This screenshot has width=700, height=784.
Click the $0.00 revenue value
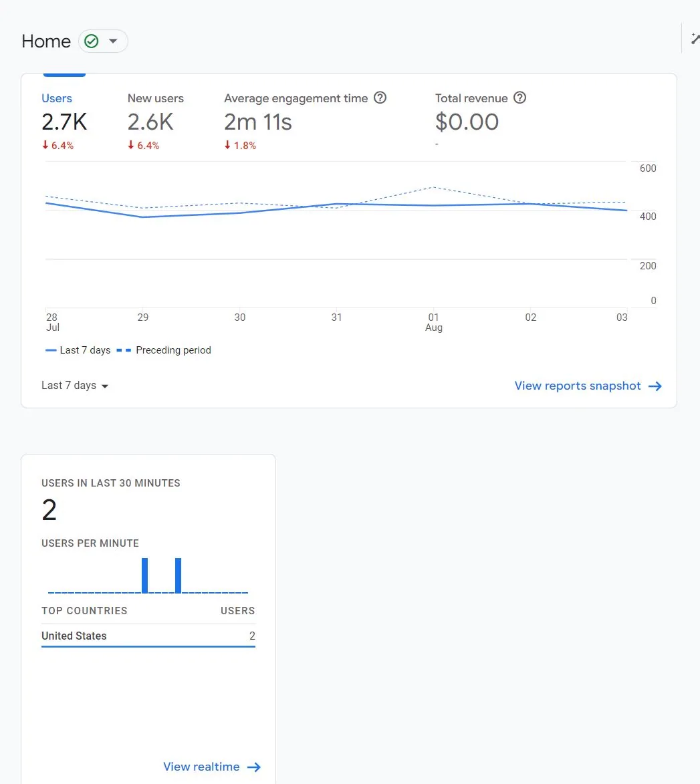467,122
